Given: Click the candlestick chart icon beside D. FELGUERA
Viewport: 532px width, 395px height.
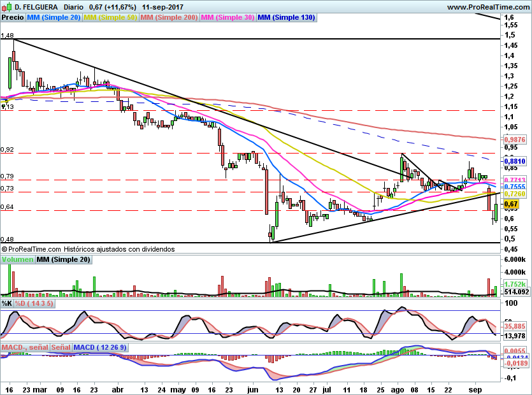Looking at the screenshot, I should click(x=6, y=6).
